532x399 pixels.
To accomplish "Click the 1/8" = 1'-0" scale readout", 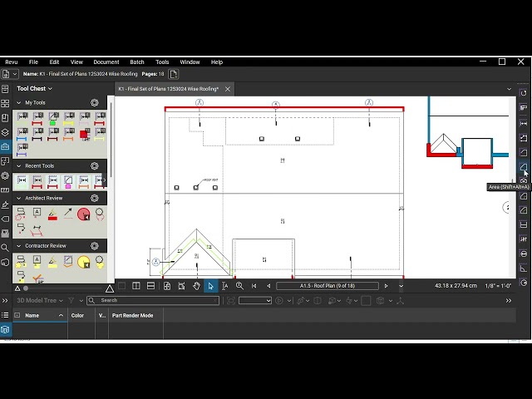I will 498,286.
